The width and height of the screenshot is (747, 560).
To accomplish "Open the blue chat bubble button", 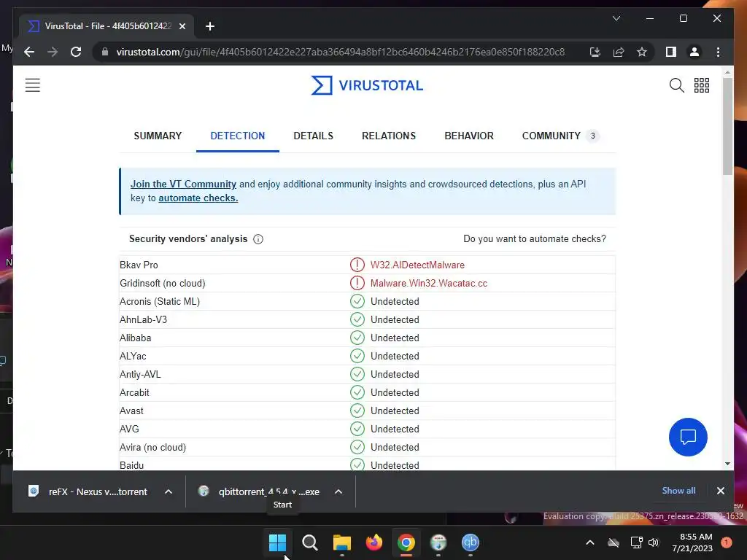I will pos(688,437).
